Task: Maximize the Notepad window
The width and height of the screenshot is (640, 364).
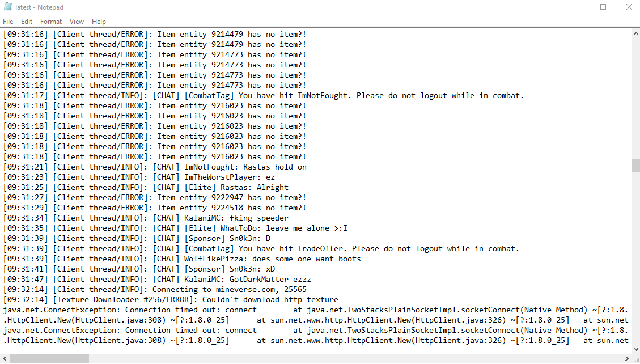Action: pos(603,7)
